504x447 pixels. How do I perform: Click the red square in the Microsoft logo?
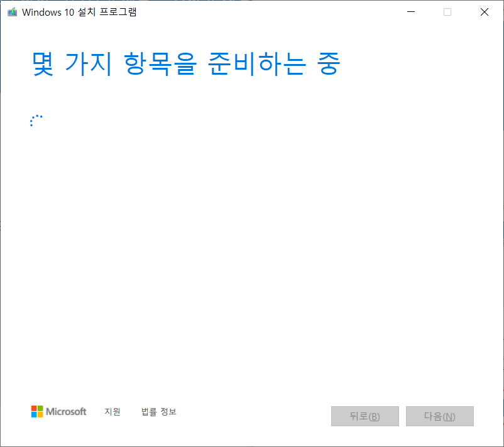[x=34, y=408]
